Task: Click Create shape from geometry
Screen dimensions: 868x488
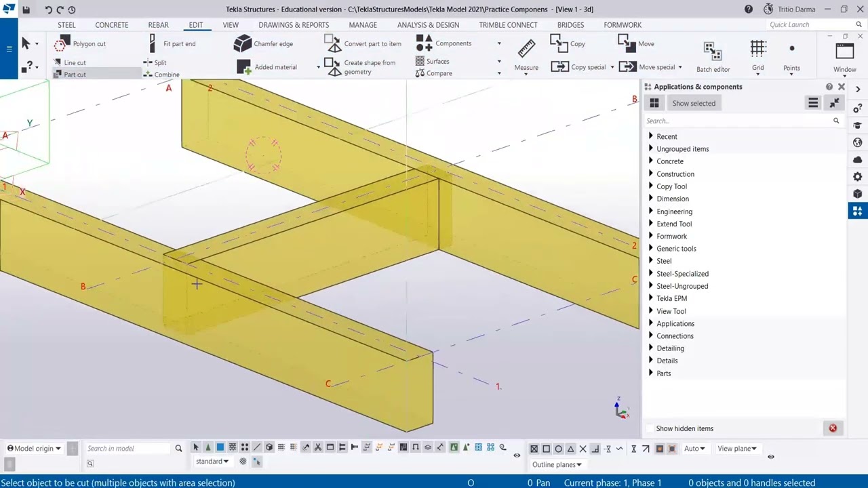Action: click(x=360, y=67)
